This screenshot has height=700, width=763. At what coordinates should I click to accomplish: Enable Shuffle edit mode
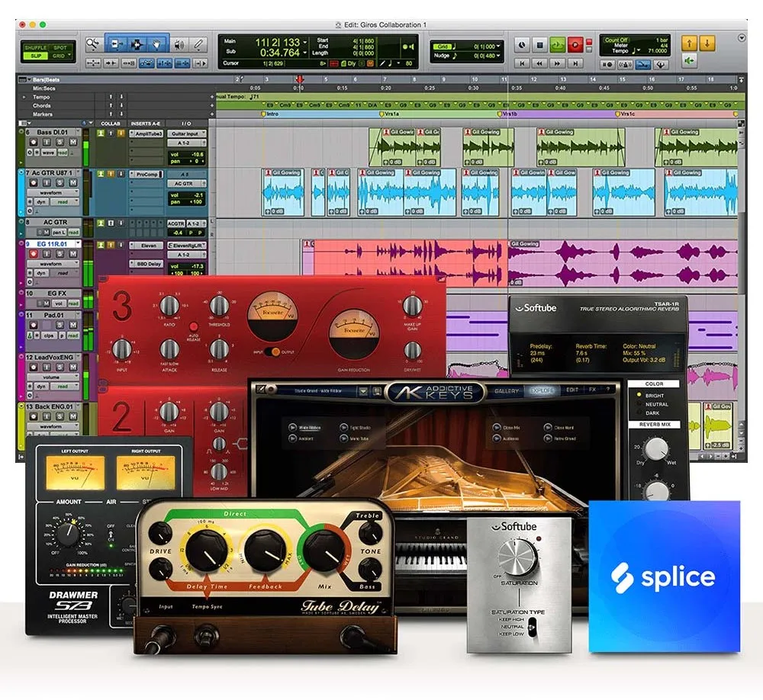point(36,48)
